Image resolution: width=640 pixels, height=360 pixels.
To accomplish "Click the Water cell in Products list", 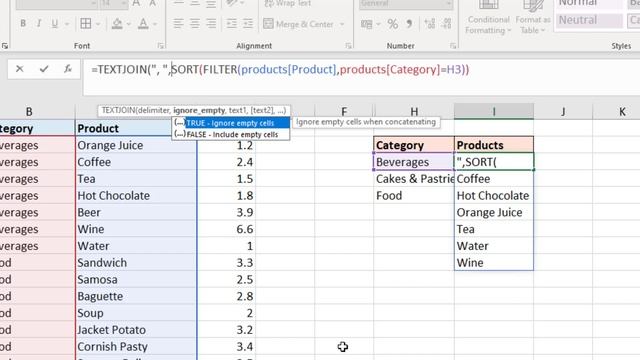I will pyautogui.click(x=493, y=246).
